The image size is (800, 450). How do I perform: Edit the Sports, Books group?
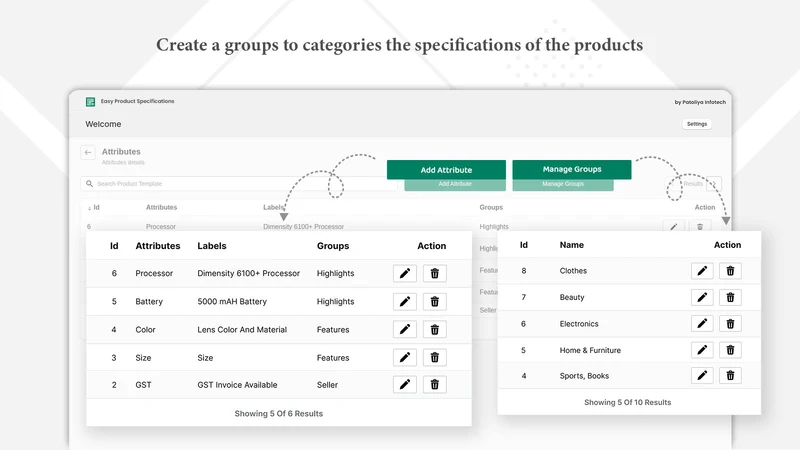coord(702,376)
